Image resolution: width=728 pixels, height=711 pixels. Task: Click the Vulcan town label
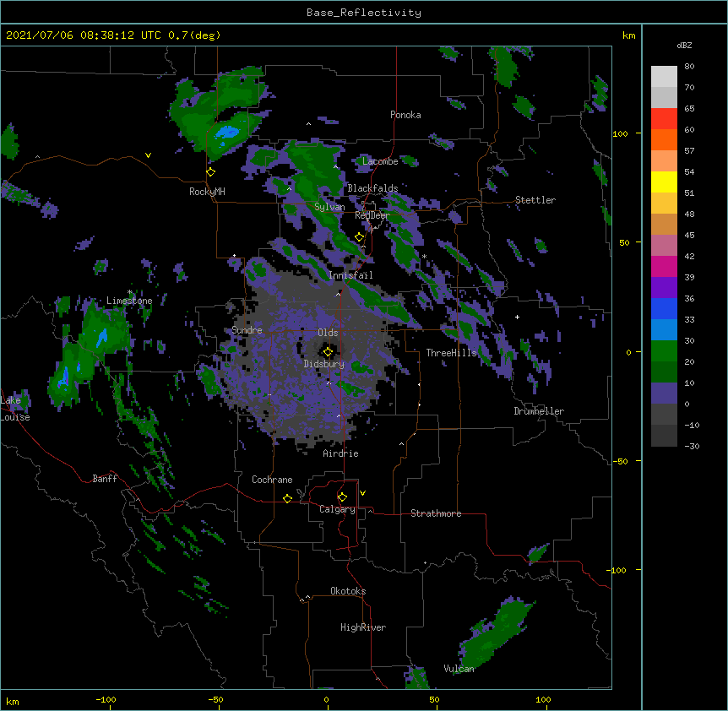(459, 669)
